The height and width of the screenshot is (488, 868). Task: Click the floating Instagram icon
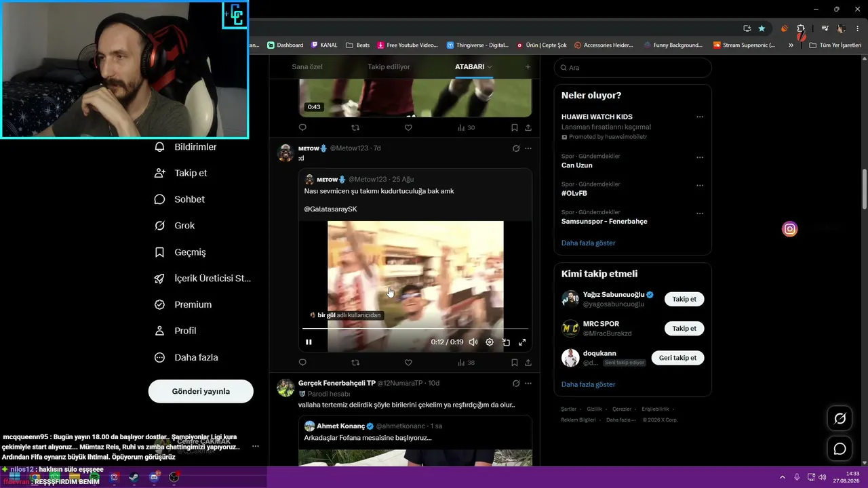coord(790,229)
